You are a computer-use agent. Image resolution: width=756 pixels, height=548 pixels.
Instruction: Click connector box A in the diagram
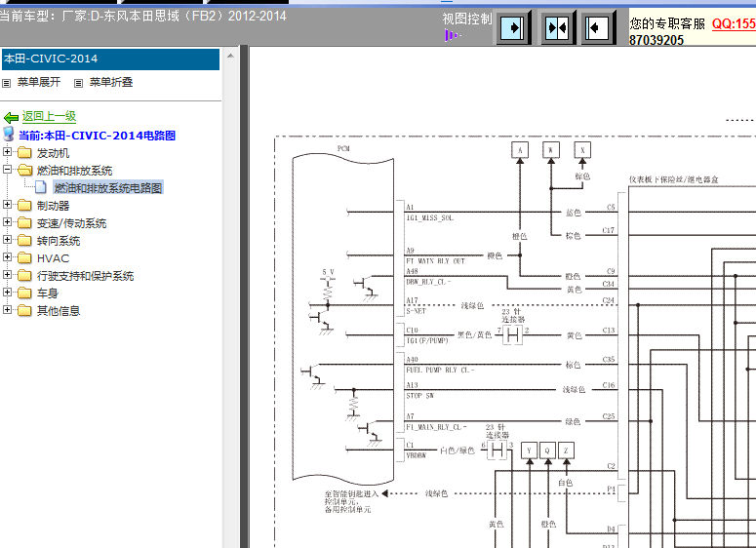tap(520, 150)
